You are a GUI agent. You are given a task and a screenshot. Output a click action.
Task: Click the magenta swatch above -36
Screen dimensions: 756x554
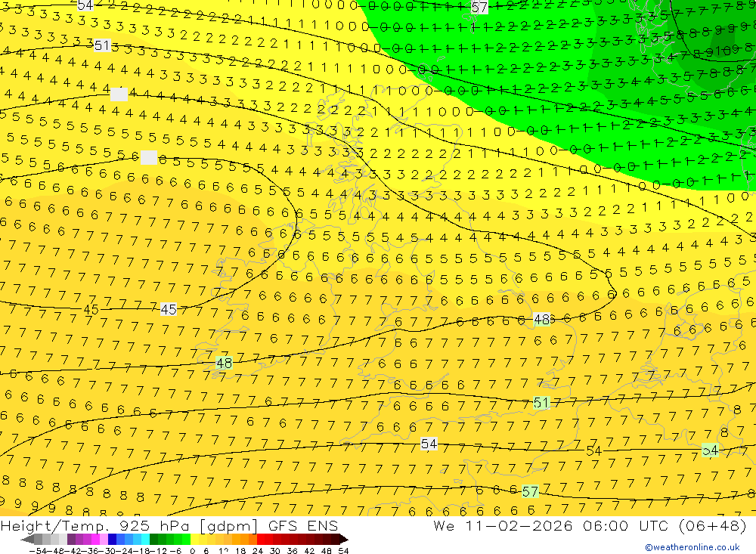tap(95, 539)
